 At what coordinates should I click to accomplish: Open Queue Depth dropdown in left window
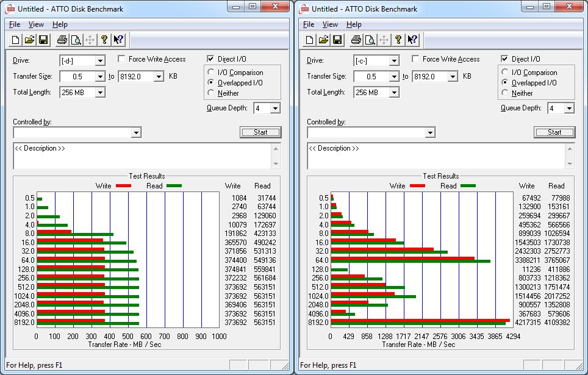tap(275, 109)
